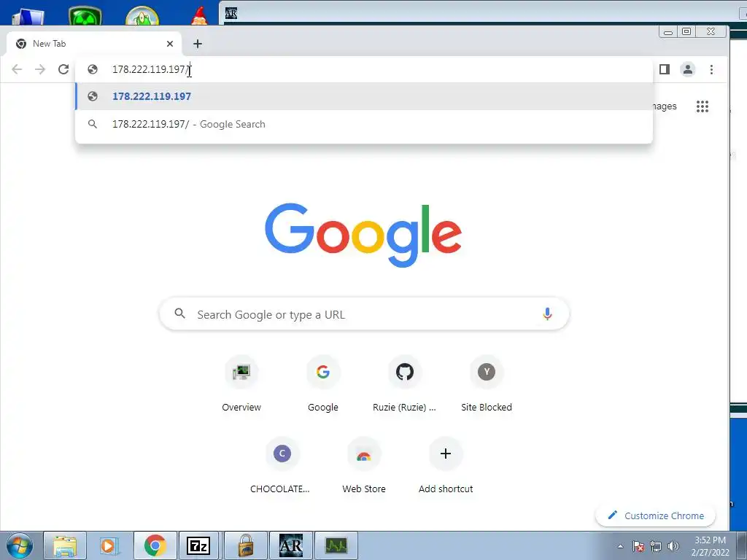Close the New Tab tab
747x560 pixels.
tap(169, 44)
